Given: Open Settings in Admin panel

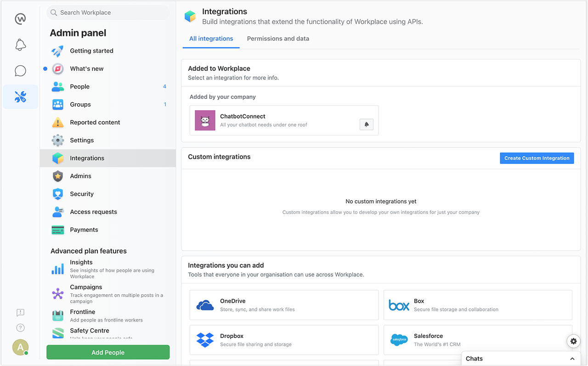Looking at the screenshot, I should [x=108, y=141].
